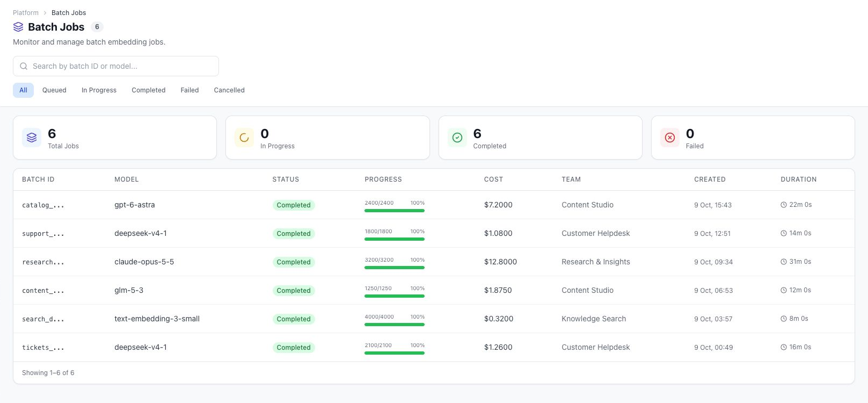868x403 pixels.
Task: Click the Total Jobs layers icon
Action: [x=32, y=138]
